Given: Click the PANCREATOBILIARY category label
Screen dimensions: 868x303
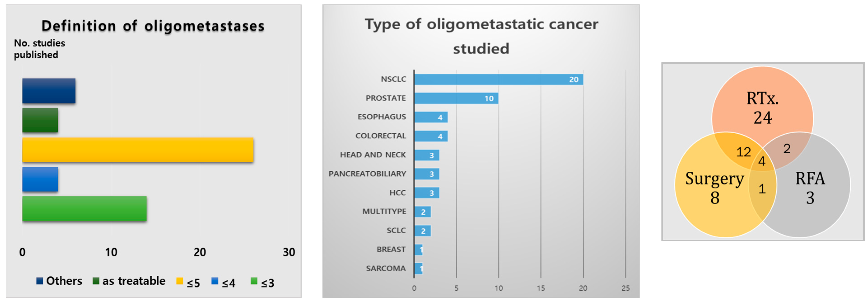Looking at the screenshot, I should point(367,174).
